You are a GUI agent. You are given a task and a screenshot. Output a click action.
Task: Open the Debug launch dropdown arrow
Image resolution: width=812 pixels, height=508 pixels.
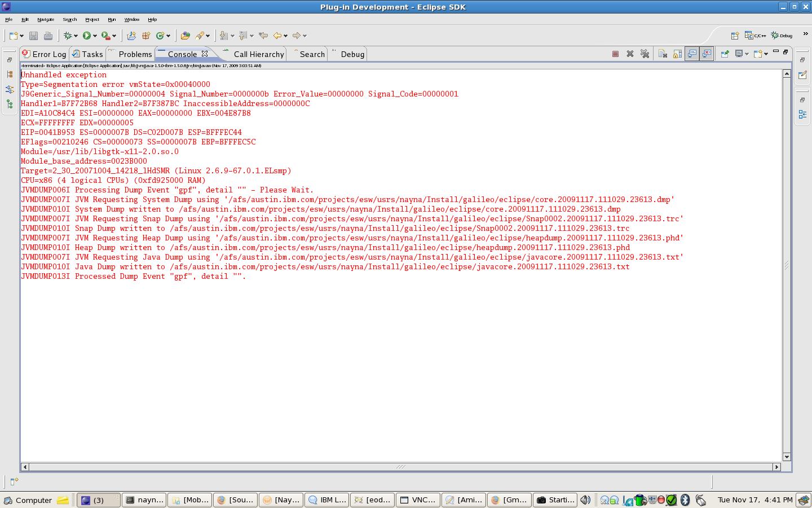pyautogui.click(x=76, y=36)
